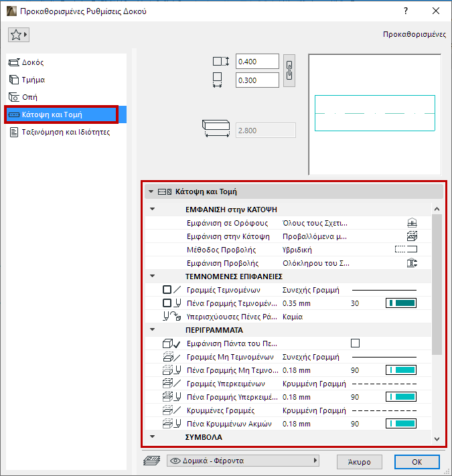Click the beam height dimension icon
Image resolution: width=452 pixels, height=476 pixels.
221,62
